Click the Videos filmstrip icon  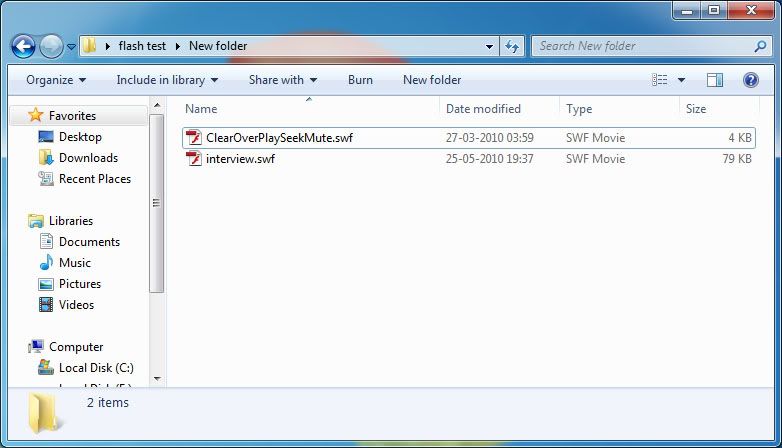coord(46,304)
